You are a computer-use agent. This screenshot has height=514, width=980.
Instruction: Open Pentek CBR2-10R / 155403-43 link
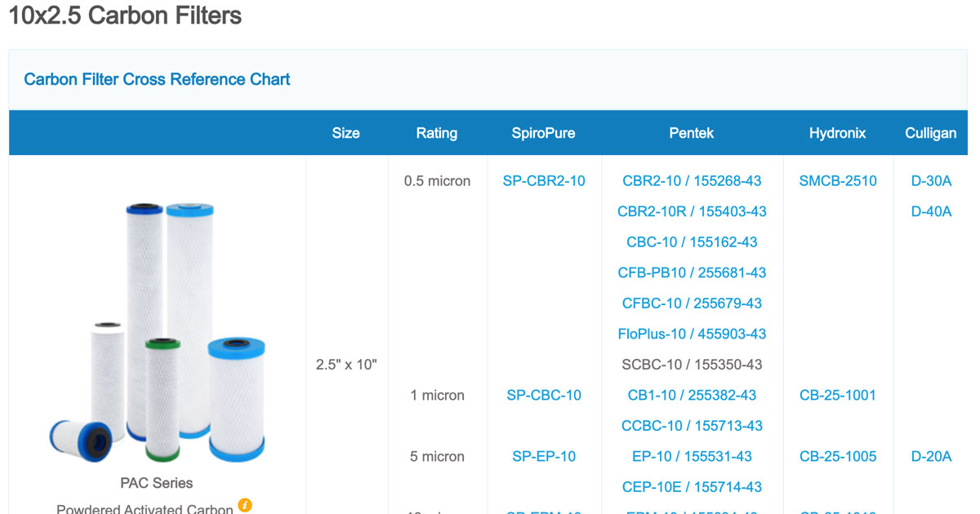click(x=692, y=211)
